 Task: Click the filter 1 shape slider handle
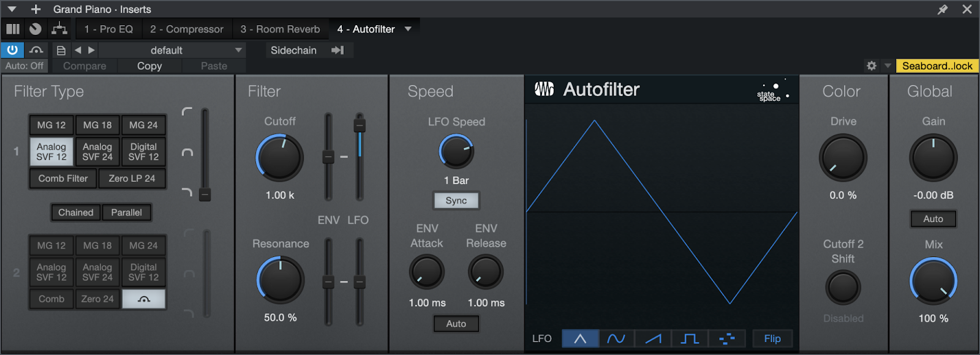(205, 195)
